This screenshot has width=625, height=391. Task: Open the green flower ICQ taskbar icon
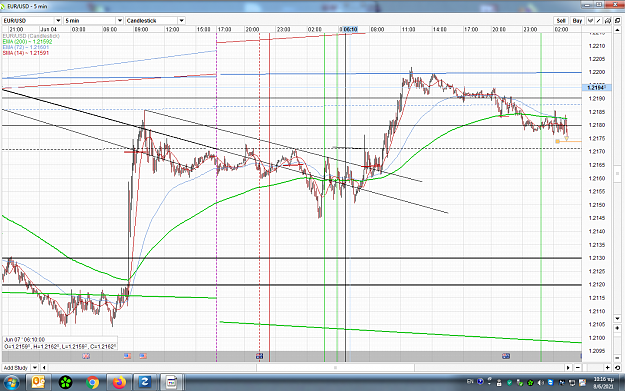pyautogui.click(x=65, y=383)
